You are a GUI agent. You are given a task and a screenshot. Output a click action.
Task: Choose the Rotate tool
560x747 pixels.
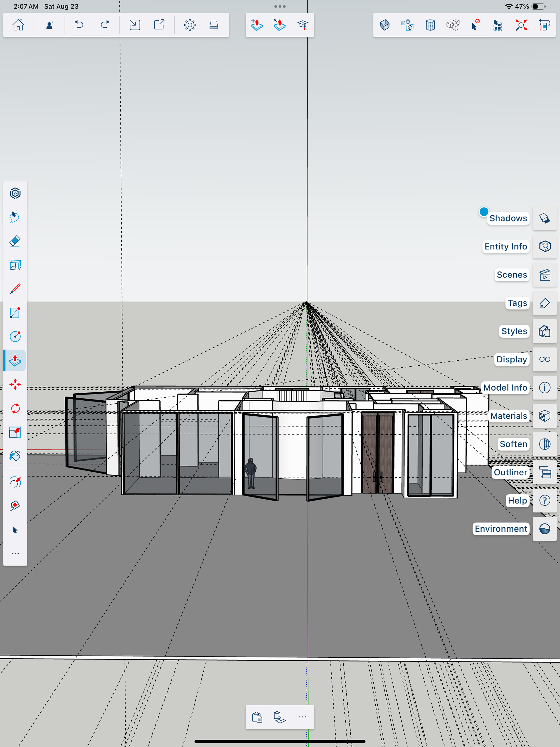[x=15, y=409]
